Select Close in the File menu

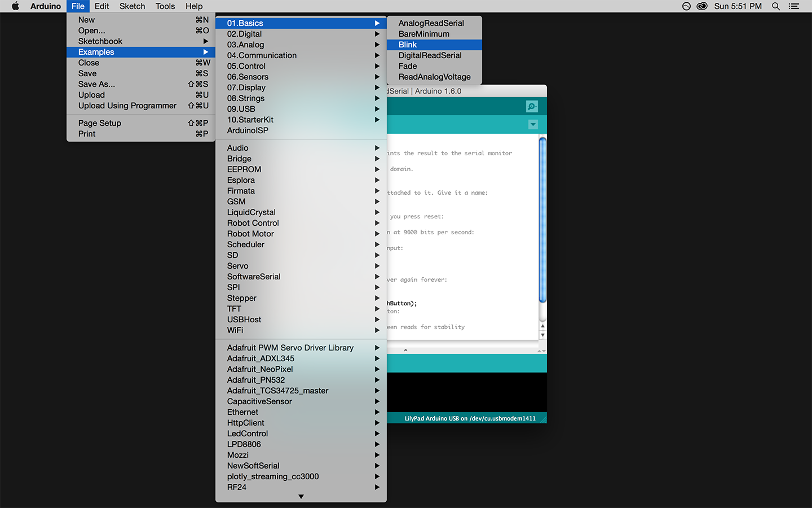point(141,63)
